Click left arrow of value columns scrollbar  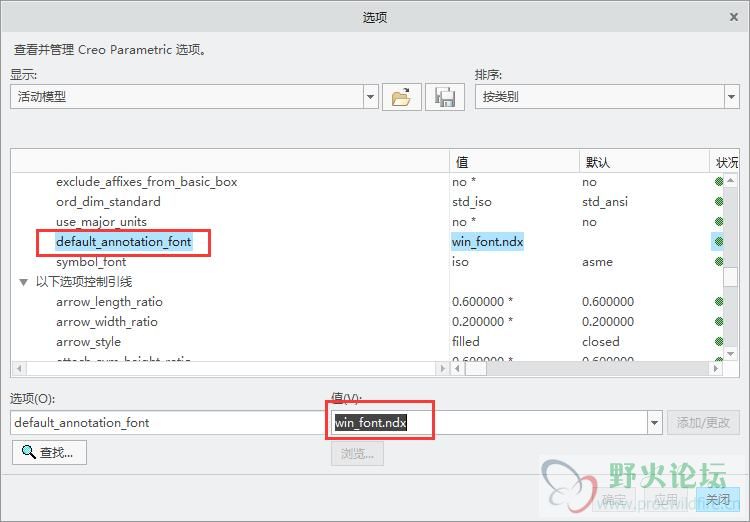[x=458, y=368]
